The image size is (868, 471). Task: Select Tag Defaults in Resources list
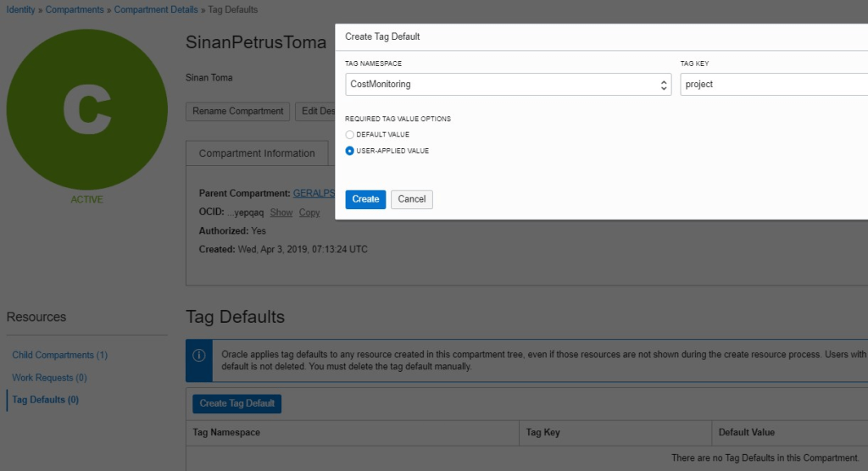coord(45,400)
